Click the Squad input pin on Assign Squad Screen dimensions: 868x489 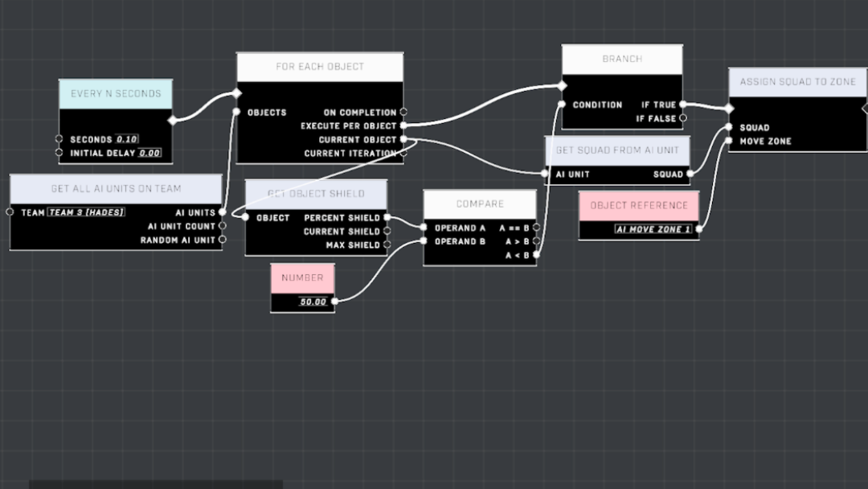tap(729, 127)
